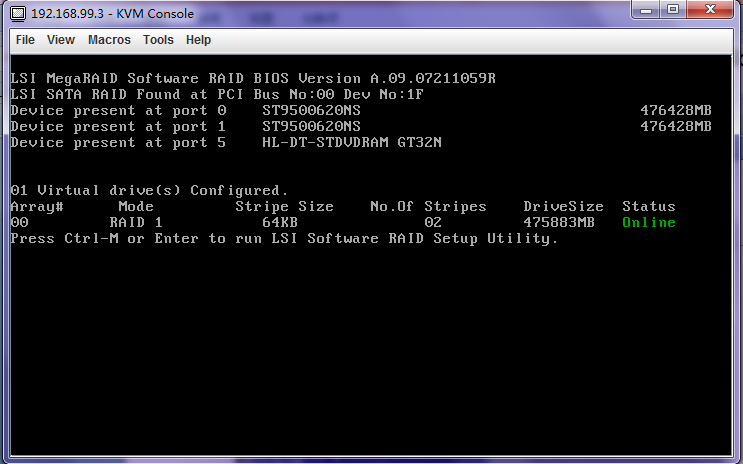The image size is (743, 464).
Task: Click the 476428MB size for port 0
Action: [676, 110]
